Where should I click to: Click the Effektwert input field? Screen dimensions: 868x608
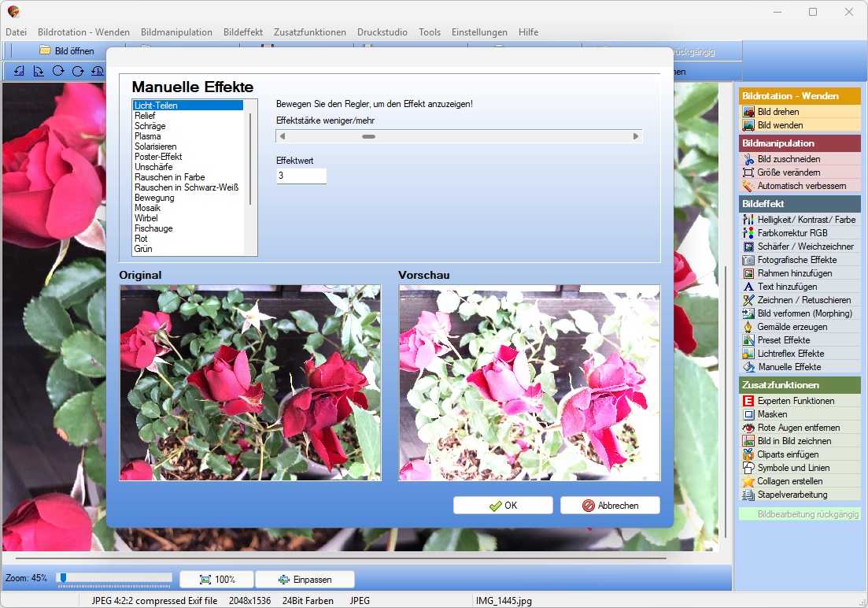point(301,176)
